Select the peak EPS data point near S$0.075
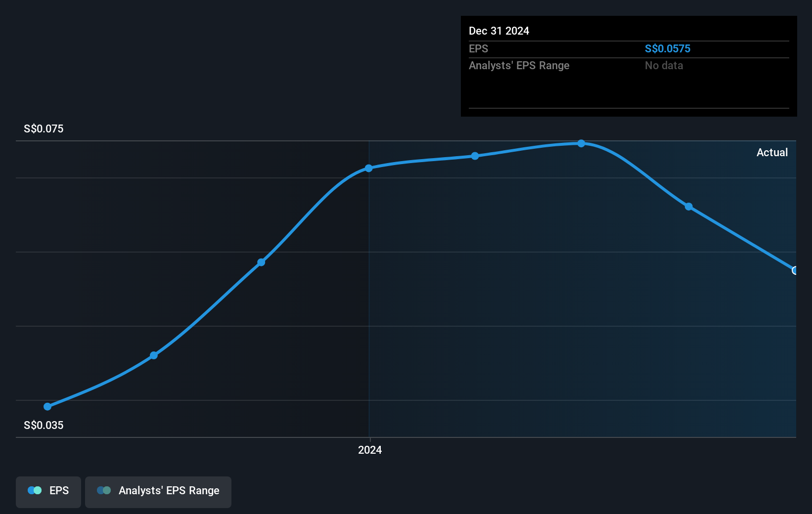 (x=582, y=143)
